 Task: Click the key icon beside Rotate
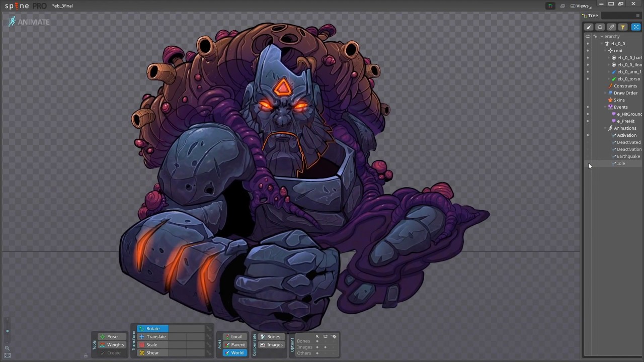tap(209, 329)
